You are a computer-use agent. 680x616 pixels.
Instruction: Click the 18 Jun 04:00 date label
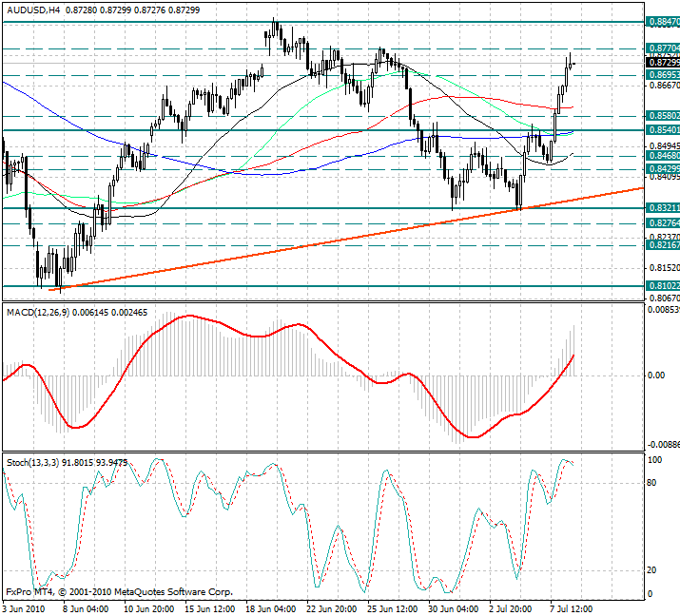pos(271,609)
